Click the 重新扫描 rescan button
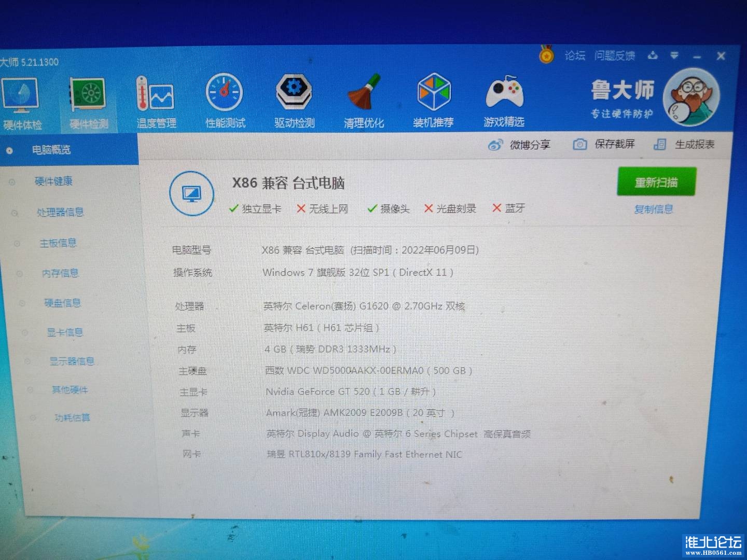 pyautogui.click(x=656, y=182)
